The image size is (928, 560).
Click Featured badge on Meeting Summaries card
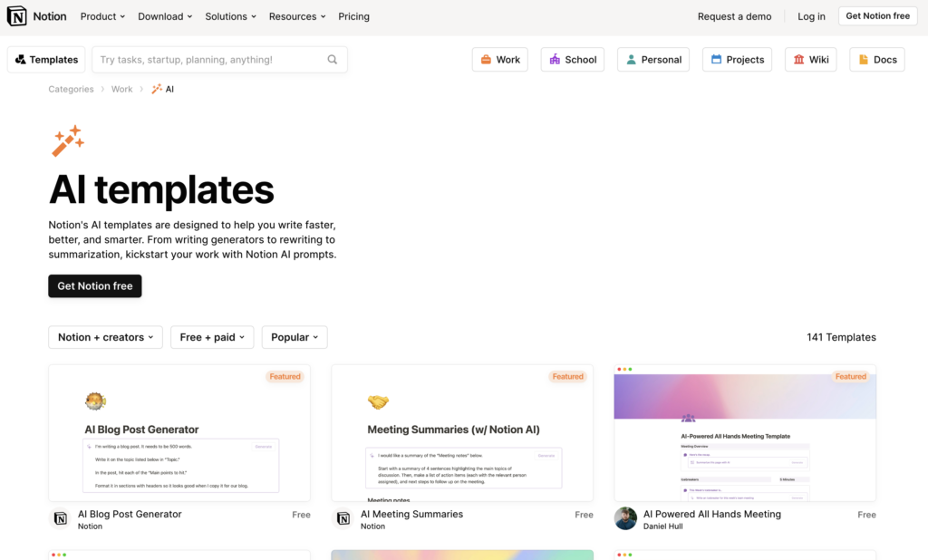568,376
